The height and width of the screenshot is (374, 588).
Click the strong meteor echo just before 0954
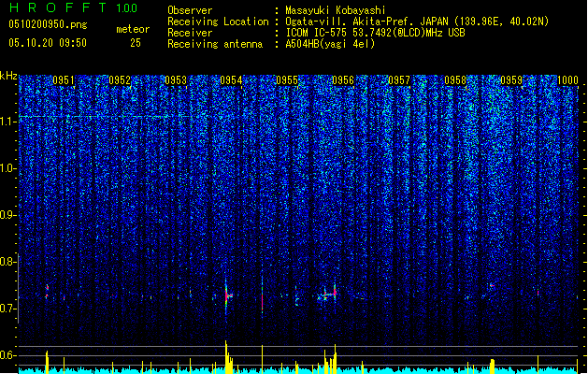coord(227,296)
